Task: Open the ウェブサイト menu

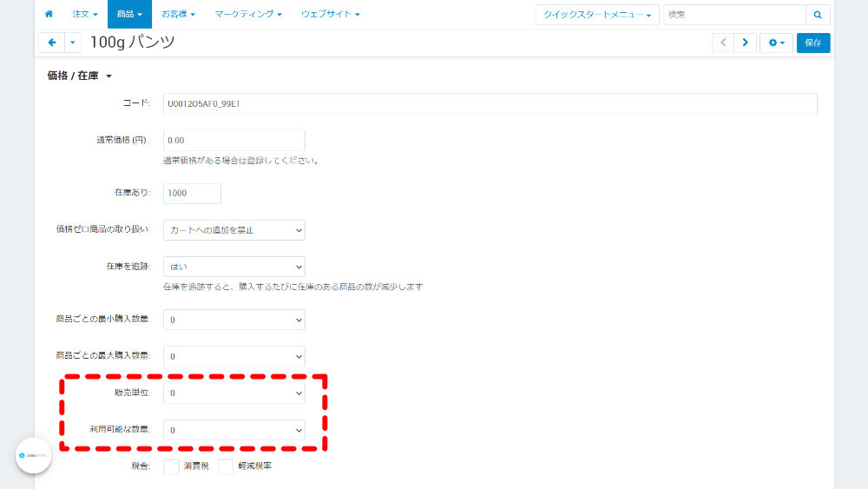Action: click(331, 14)
